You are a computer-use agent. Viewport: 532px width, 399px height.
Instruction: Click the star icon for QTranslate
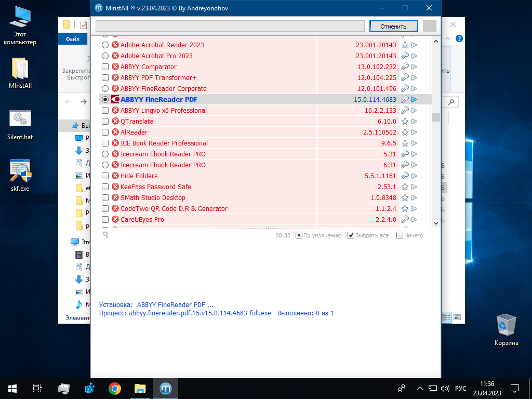point(405,121)
